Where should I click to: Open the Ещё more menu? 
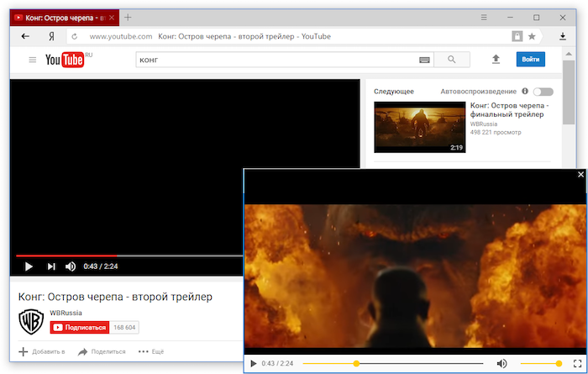[x=151, y=351]
